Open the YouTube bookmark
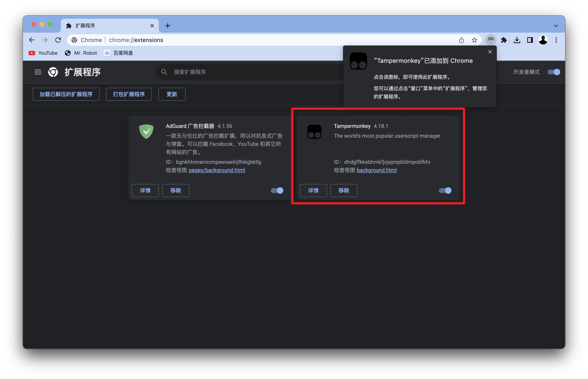 43,53
